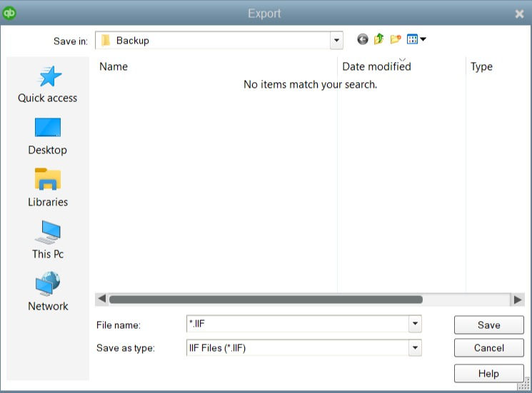Sort by Type column header
Screen dimensions: 532x393
[481, 66]
